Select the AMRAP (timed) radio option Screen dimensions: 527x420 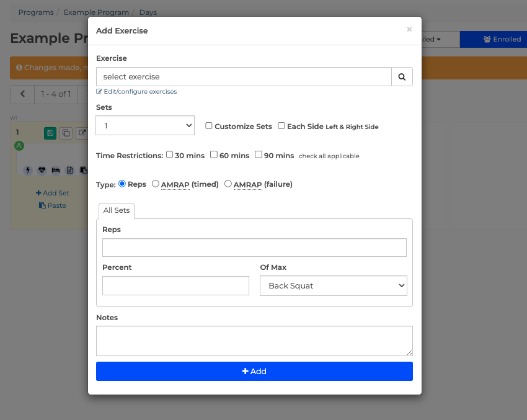tap(155, 184)
